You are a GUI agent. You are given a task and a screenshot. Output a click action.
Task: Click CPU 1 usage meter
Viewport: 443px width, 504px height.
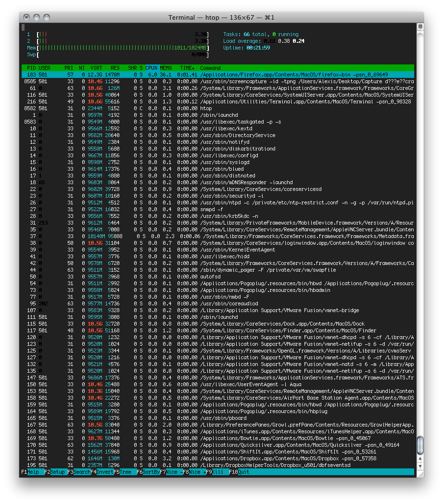[118, 35]
